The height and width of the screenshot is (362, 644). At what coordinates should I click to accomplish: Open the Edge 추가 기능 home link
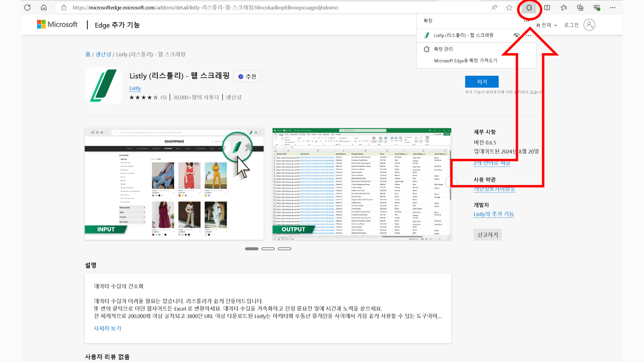coord(117,25)
